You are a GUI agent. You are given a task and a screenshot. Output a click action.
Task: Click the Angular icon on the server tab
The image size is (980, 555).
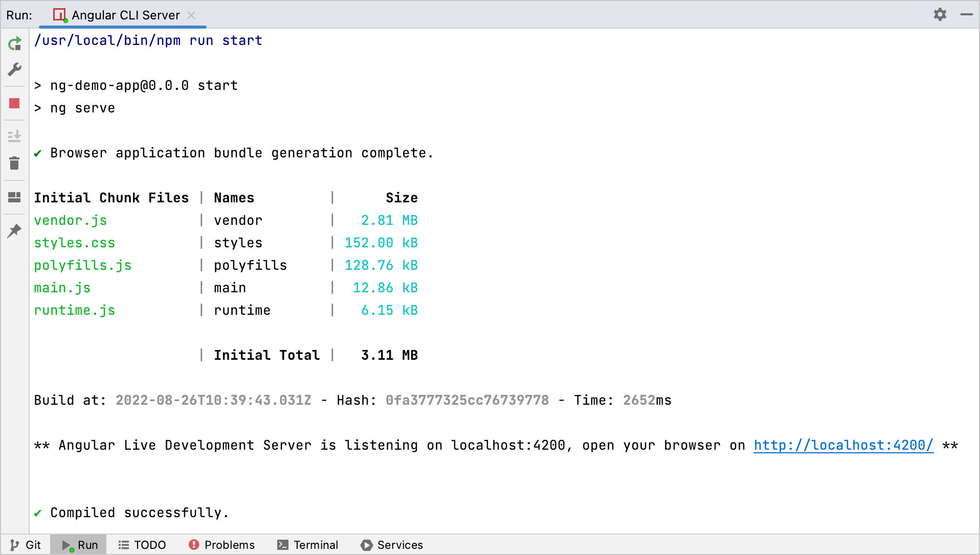coord(59,15)
